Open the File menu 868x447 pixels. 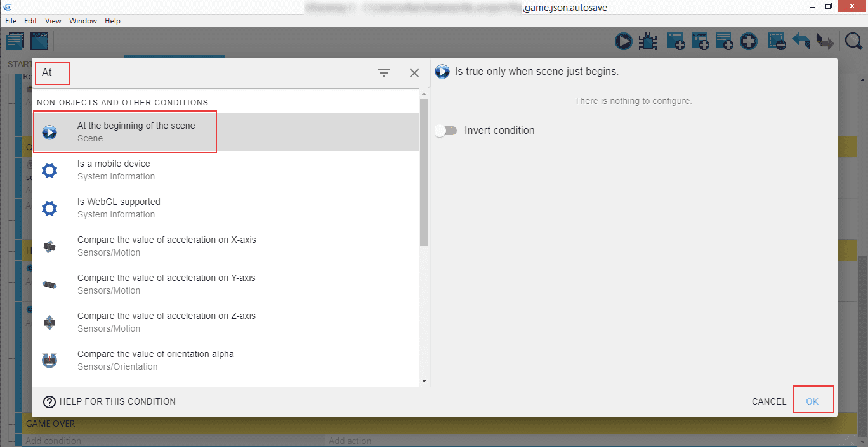click(11, 21)
